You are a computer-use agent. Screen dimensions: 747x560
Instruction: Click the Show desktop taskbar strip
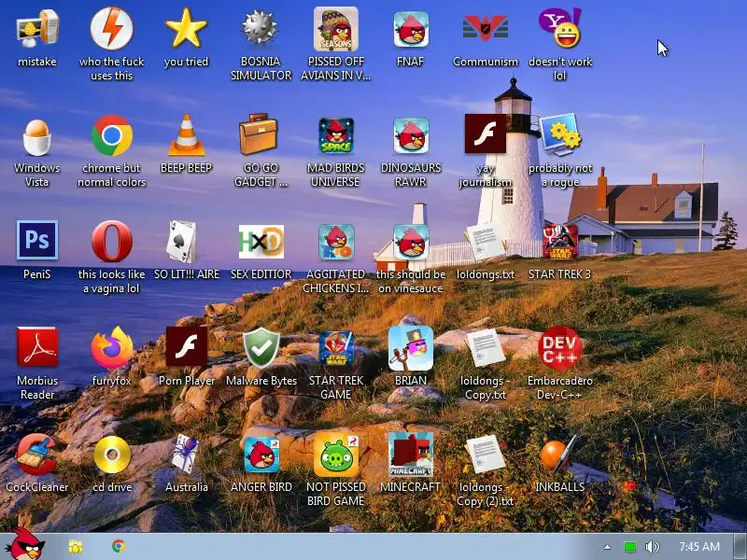pyautogui.click(x=740, y=547)
